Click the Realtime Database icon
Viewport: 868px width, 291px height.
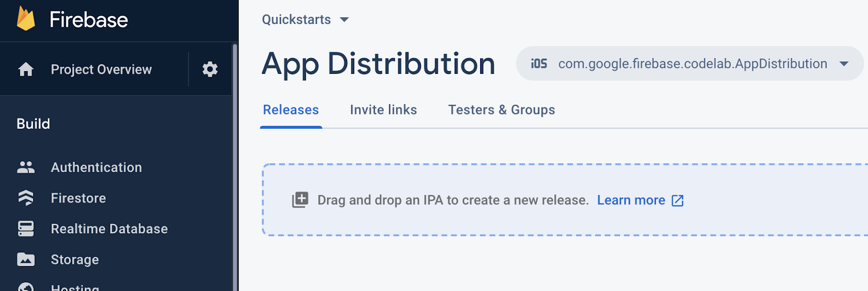(25, 229)
